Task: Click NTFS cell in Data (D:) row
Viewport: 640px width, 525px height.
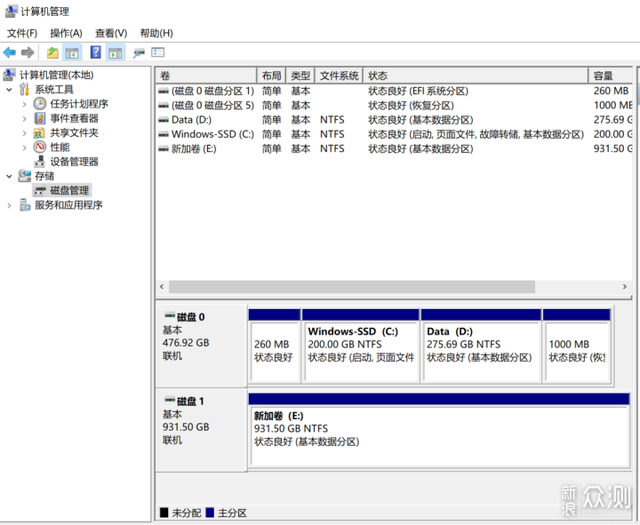Action: 332,120
